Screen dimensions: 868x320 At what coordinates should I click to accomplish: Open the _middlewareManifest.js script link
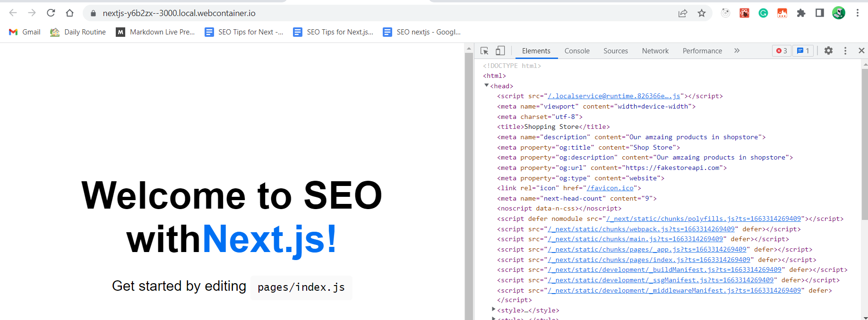(674, 290)
